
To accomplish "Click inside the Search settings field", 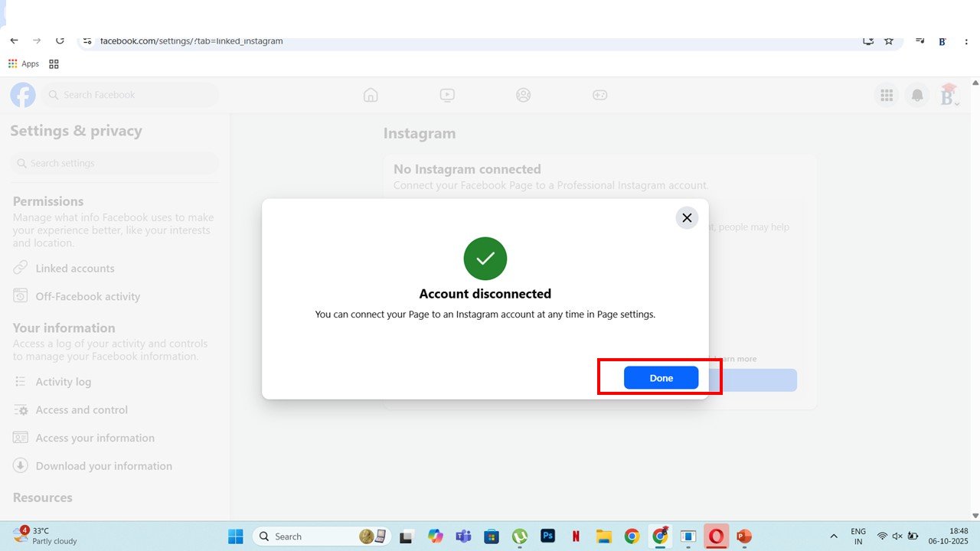I will [115, 163].
